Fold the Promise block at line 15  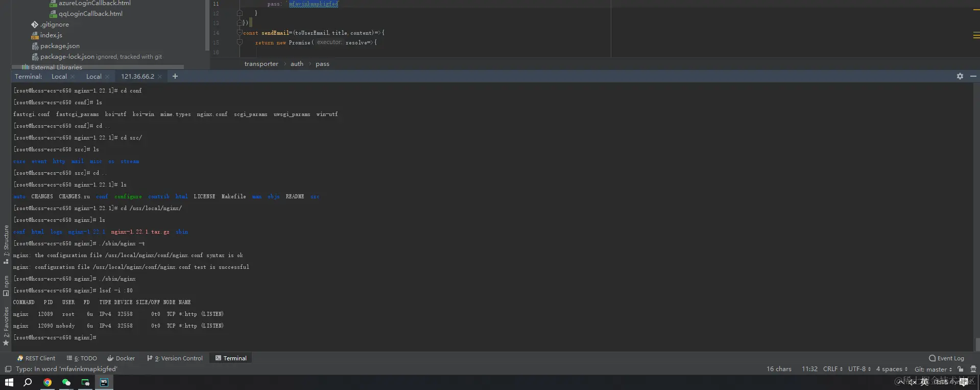pyautogui.click(x=240, y=42)
